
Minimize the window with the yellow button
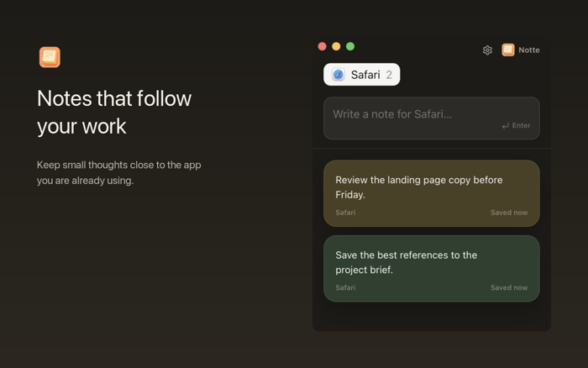(x=336, y=46)
